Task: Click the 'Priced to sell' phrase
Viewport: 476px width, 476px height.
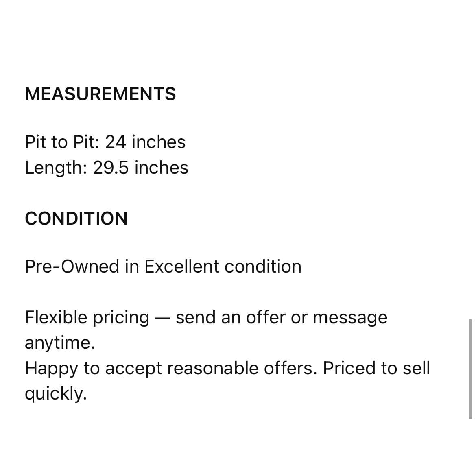Action: (376, 368)
